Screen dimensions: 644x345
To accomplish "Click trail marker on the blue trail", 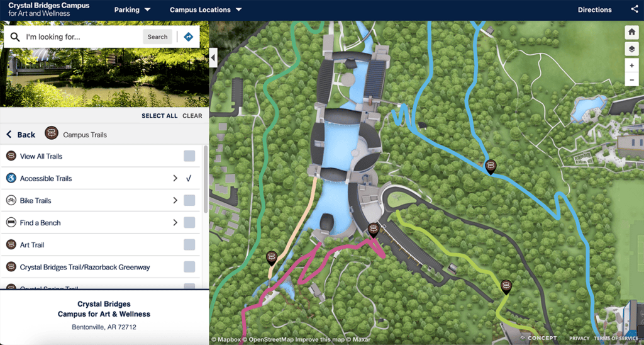I will (491, 166).
